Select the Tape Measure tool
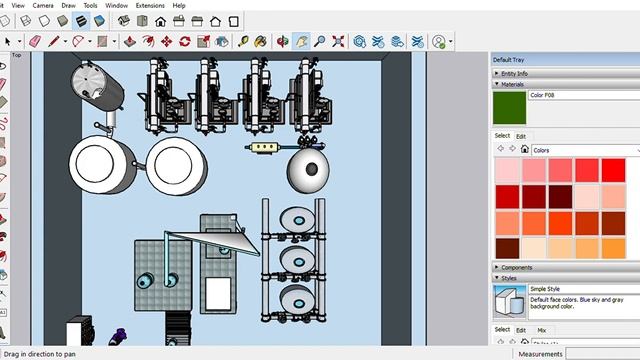This screenshot has width=640, height=360. 243,41
